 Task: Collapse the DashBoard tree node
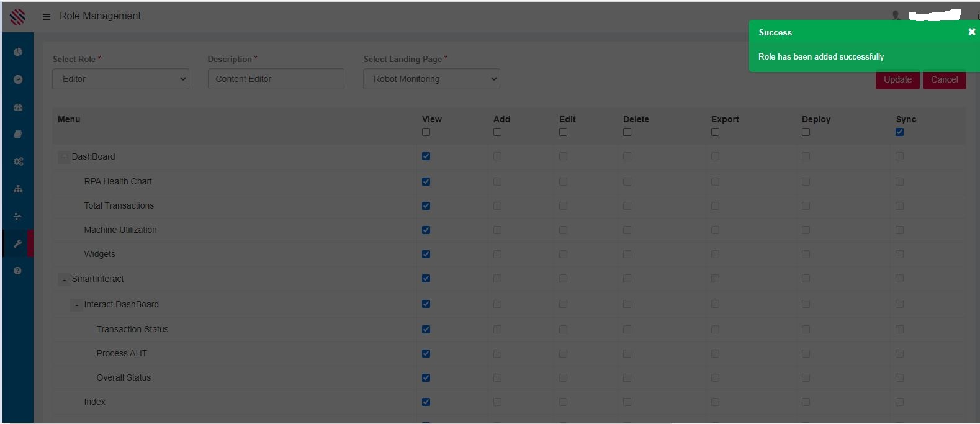pyautogui.click(x=64, y=158)
